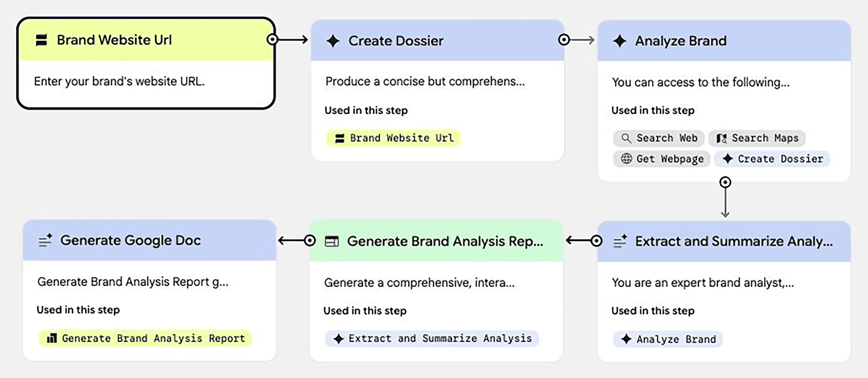868x378 pixels.
Task: Click the Generate Google Doc node icon
Action: click(45, 241)
